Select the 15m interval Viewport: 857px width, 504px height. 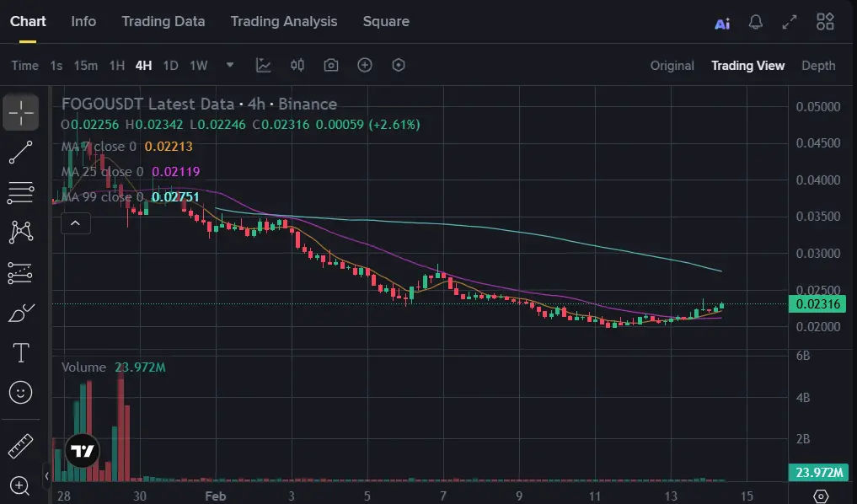pos(86,66)
